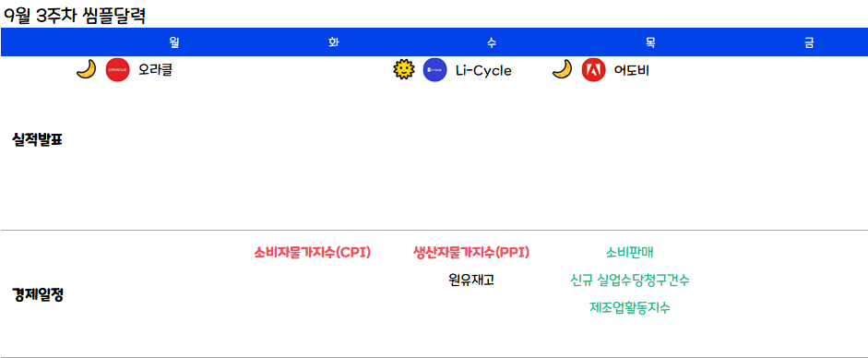Viewport: 868px width, 358px height.
Task: Click the 실적발표 row label
Action: coord(38,140)
